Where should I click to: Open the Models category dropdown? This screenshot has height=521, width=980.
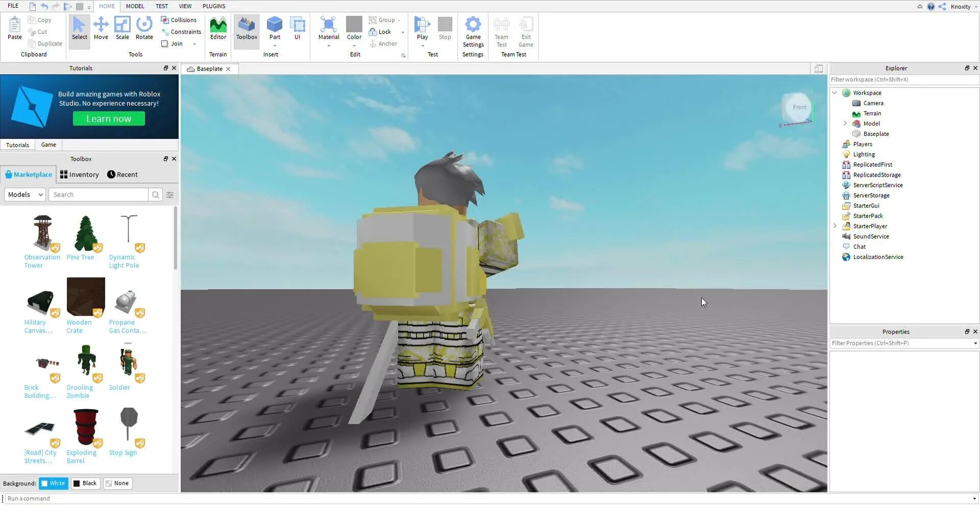pyautogui.click(x=25, y=195)
